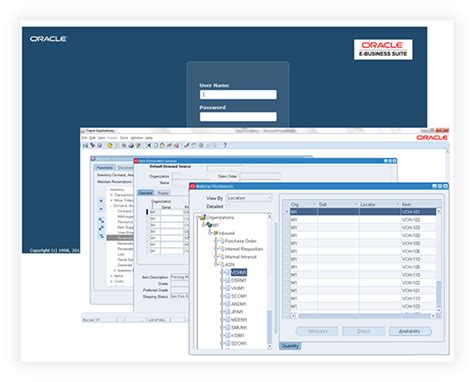Viewport: 474px width, 382px height.
Task: Click the Translations globe toolbar icon
Action: 201,145
